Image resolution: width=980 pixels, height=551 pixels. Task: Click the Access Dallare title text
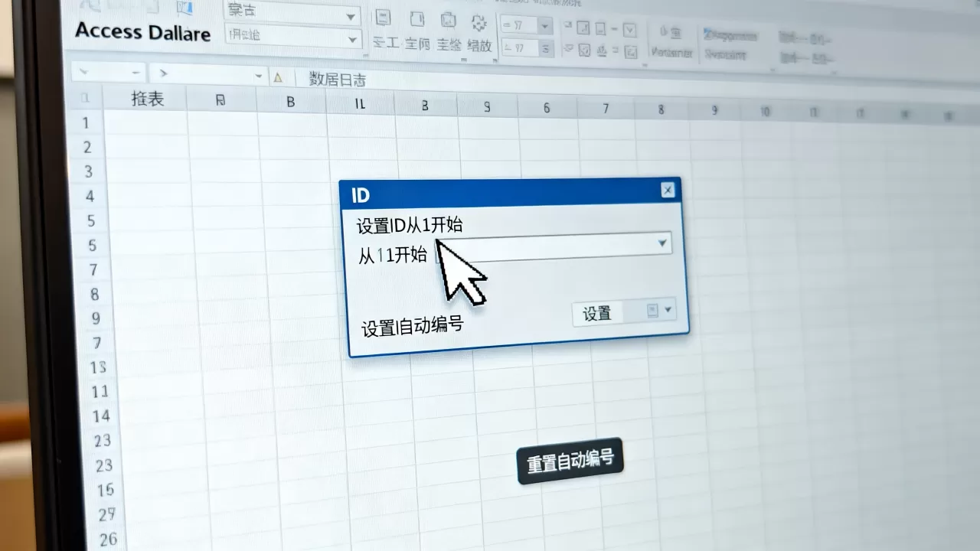(142, 32)
